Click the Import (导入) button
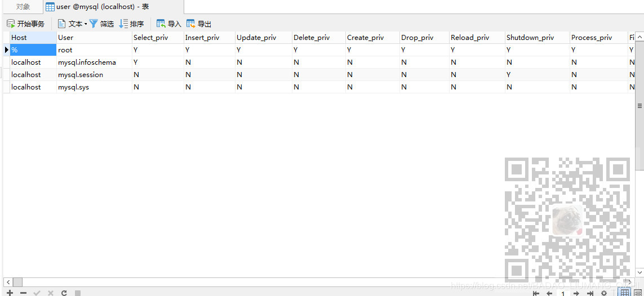Screen dimensions: 644x296 point(169,24)
